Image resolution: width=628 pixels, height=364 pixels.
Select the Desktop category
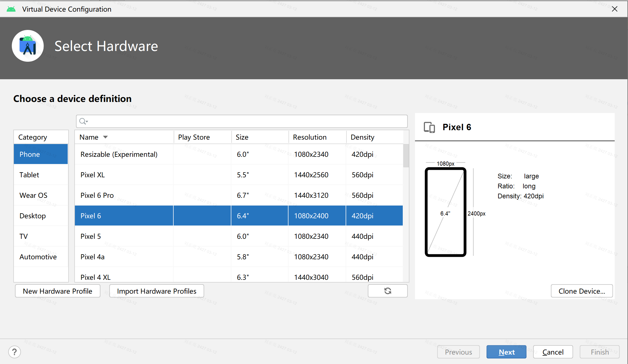point(41,216)
